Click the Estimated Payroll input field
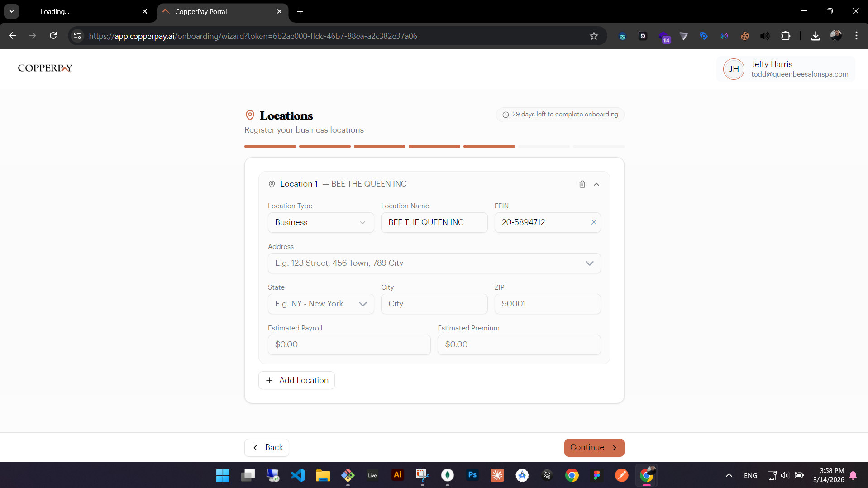The width and height of the screenshot is (868, 488). [349, 344]
